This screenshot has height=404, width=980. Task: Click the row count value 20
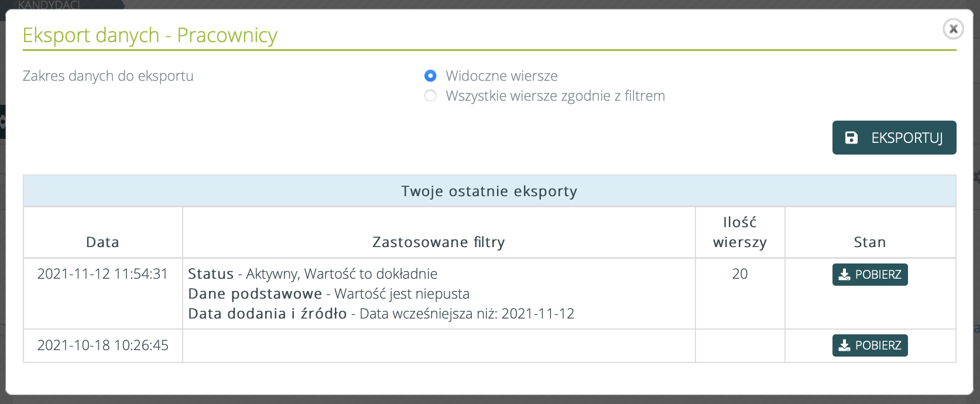(740, 274)
